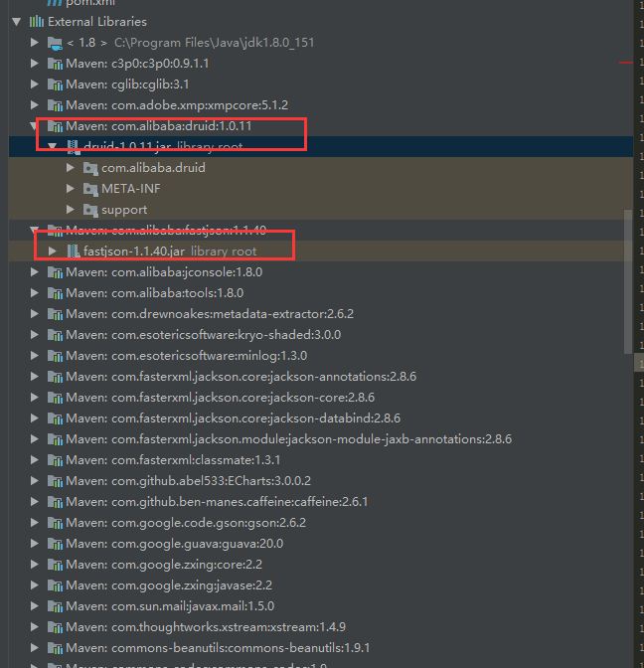Click library icon for caffeine:2.6.1

pyautogui.click(x=55, y=502)
